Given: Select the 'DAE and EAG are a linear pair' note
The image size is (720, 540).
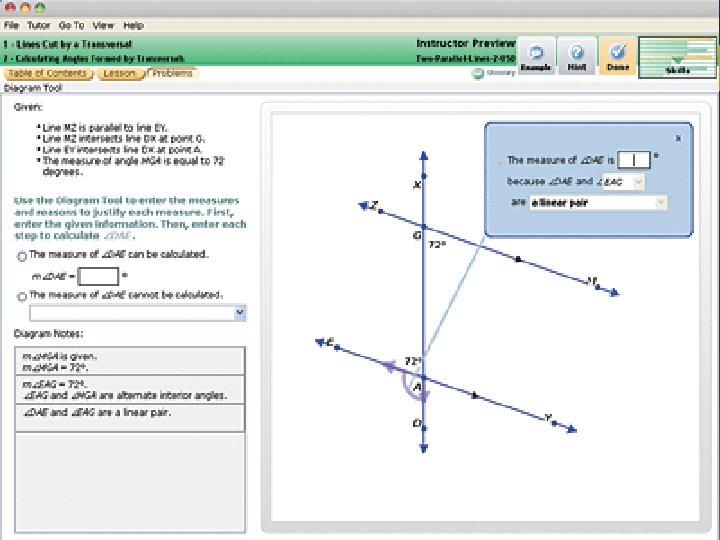Looking at the screenshot, I should click(x=130, y=418).
